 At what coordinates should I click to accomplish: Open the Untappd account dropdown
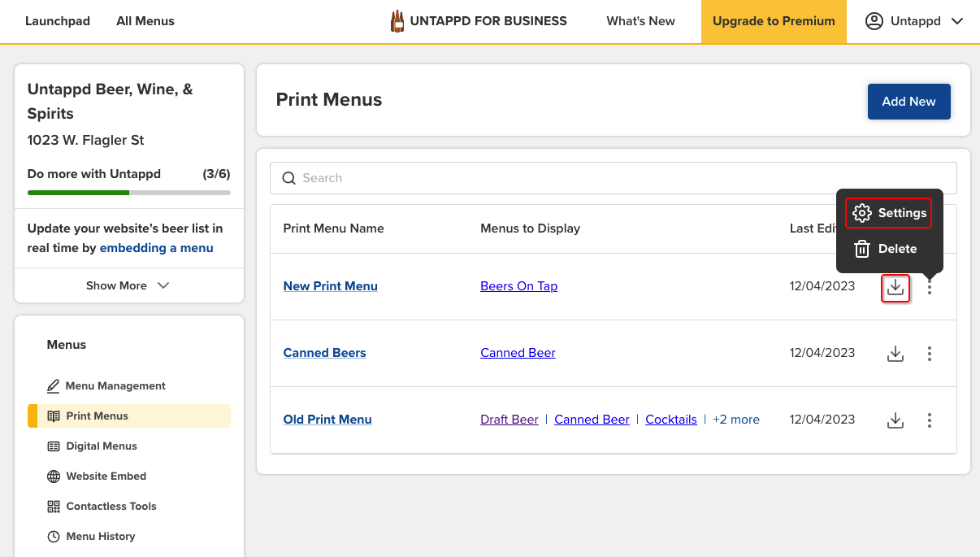click(913, 21)
